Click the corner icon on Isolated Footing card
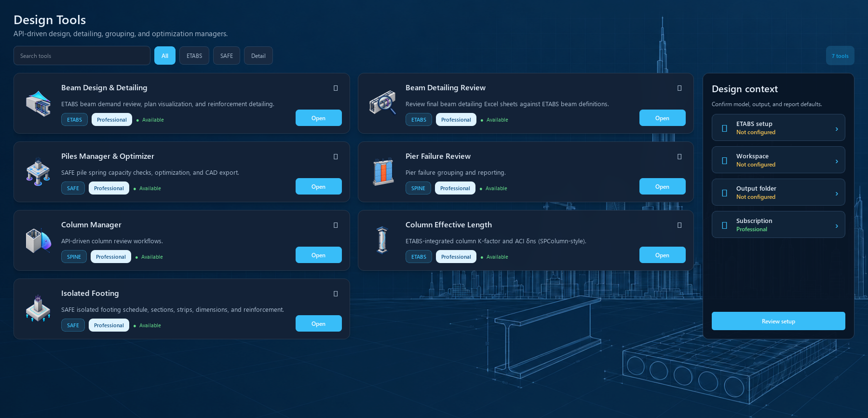The height and width of the screenshot is (418, 868). (336, 294)
